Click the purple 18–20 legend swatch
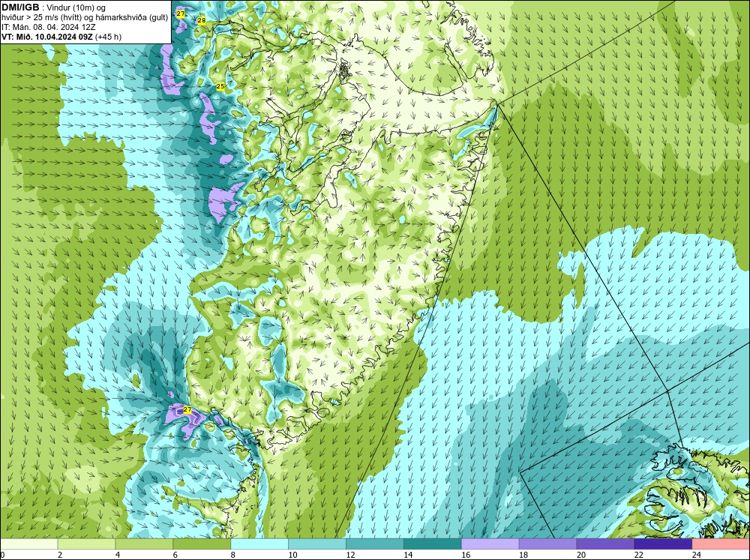This screenshot has height=560, width=750. (547, 544)
